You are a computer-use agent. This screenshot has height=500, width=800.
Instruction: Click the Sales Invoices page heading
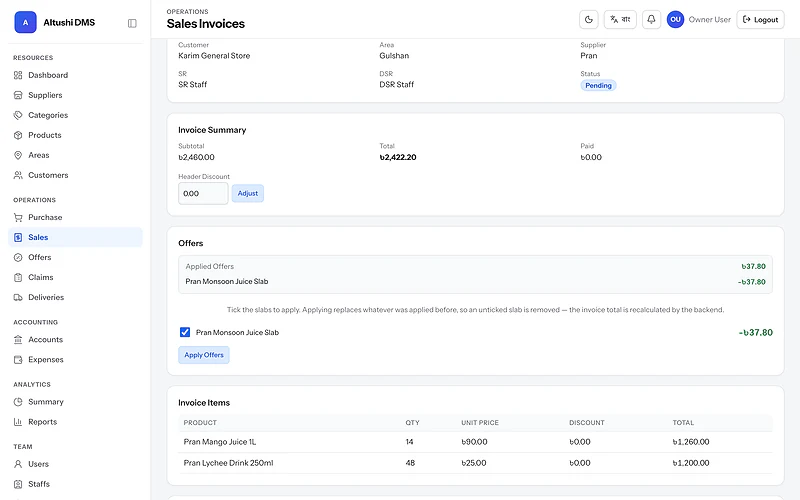206,23
